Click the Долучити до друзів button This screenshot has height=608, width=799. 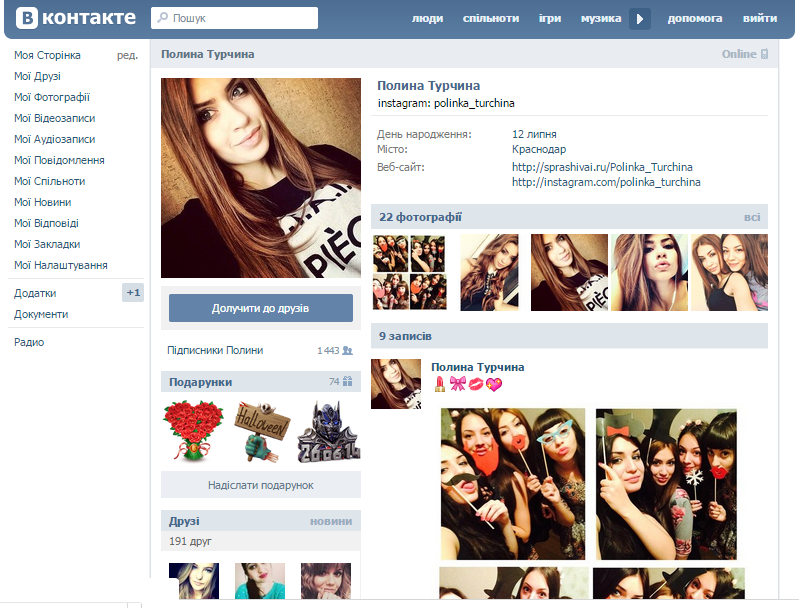260,308
